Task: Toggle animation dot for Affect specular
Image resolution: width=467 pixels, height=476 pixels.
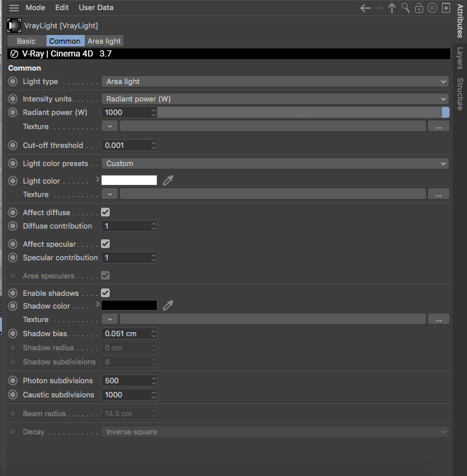Action: tap(13, 244)
